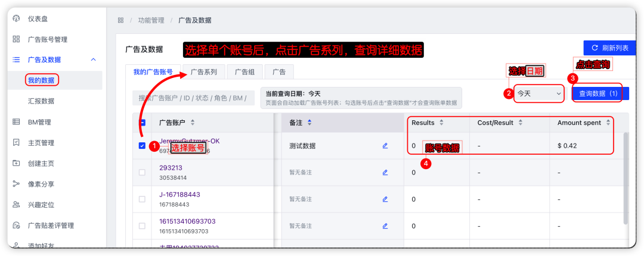Click the BM管理 table icon
This screenshot has height=256, width=644.
pos(17,122)
